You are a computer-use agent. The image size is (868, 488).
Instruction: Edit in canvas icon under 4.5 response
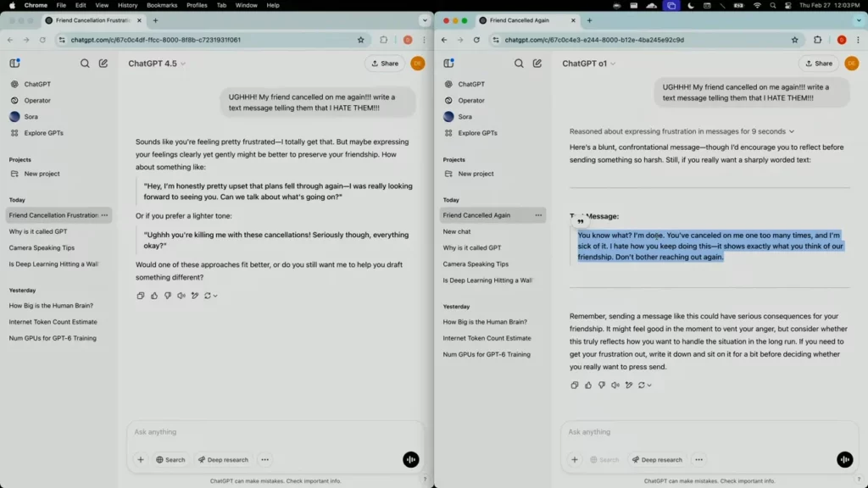(x=195, y=296)
